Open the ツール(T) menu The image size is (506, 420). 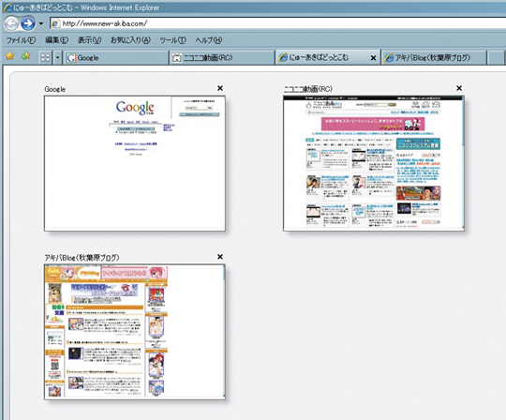[x=172, y=40]
